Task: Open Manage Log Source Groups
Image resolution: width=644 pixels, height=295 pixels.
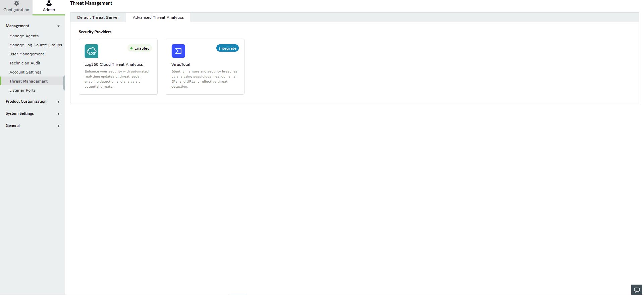Action: pyautogui.click(x=36, y=45)
